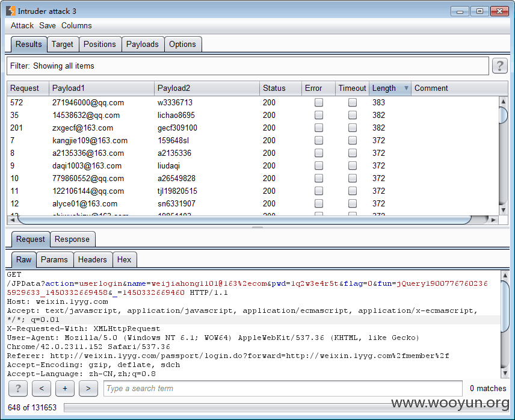Close the Intruder attack 3 window

(499, 11)
